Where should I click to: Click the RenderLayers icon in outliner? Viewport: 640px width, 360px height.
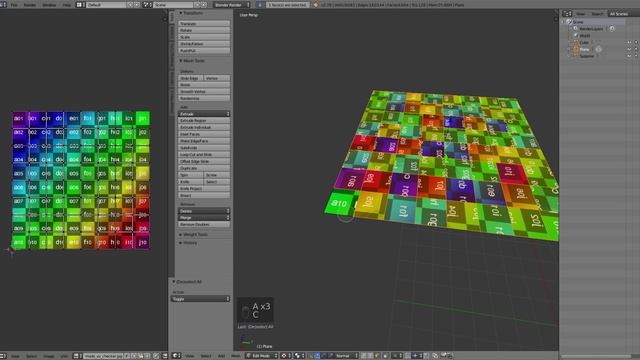coord(576,29)
